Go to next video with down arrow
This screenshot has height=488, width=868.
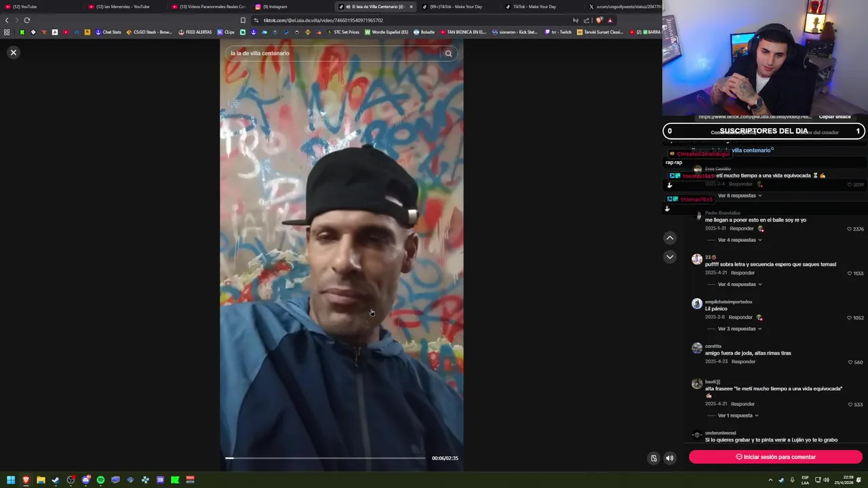[670, 257]
